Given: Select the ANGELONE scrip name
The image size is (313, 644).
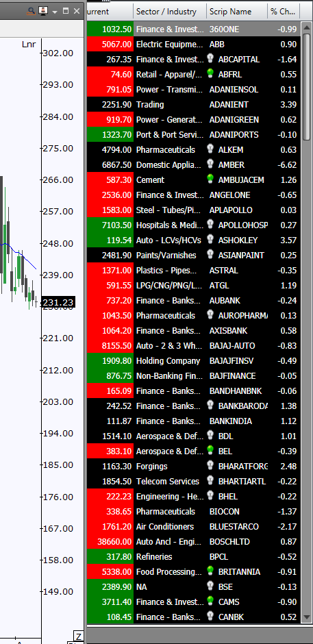Looking at the screenshot, I should click(x=229, y=195).
